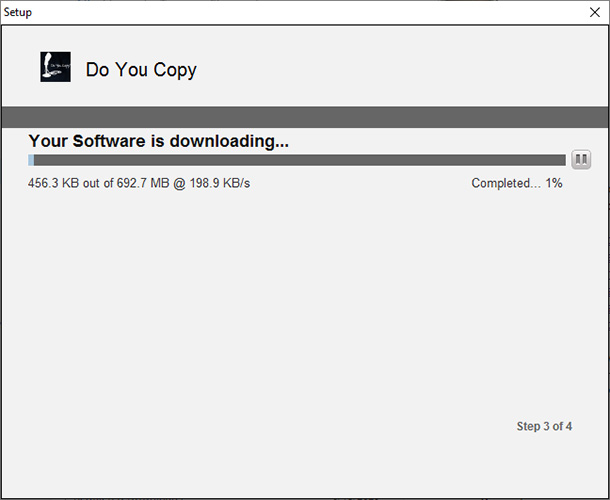Click the Setup window title text
This screenshot has height=500, width=610.
point(18,12)
